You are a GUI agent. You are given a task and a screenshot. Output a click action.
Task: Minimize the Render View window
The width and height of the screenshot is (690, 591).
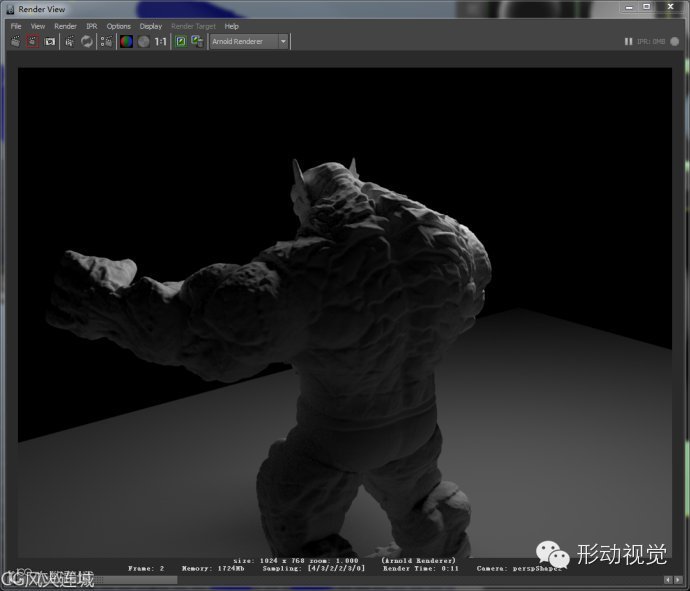tap(629, 7)
